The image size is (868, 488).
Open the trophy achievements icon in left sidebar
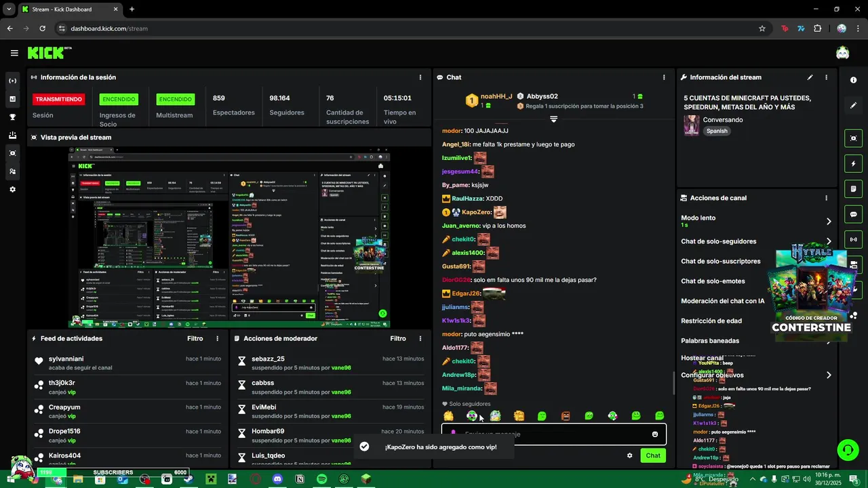click(12, 117)
